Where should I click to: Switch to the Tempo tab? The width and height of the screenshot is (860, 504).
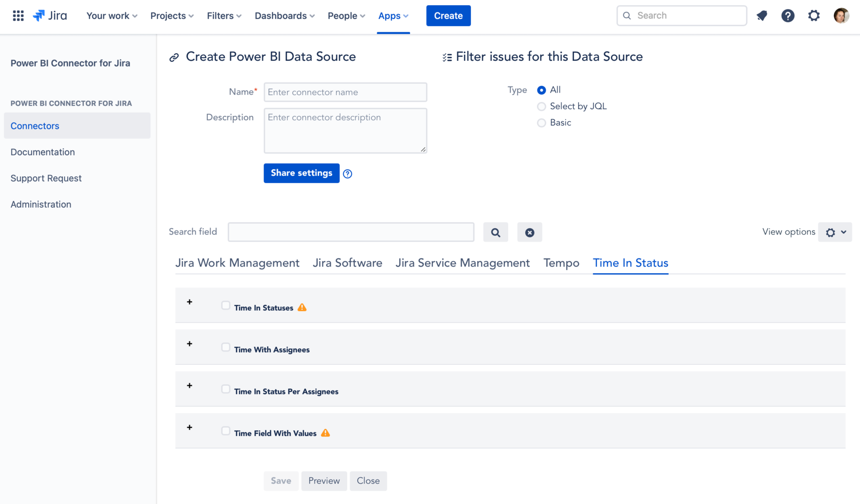pos(561,262)
